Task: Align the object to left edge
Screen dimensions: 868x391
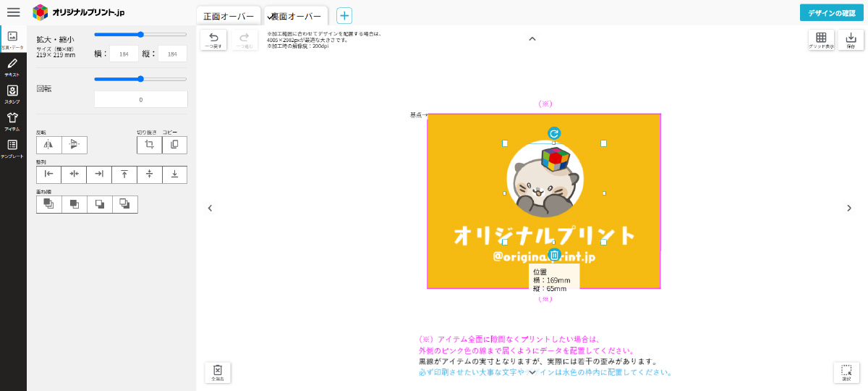Action: point(49,175)
